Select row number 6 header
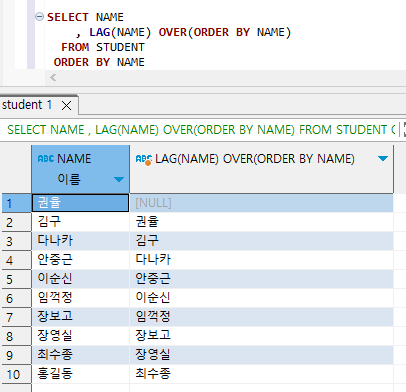Image resolution: width=406 pixels, height=392 pixels. [x=17, y=298]
